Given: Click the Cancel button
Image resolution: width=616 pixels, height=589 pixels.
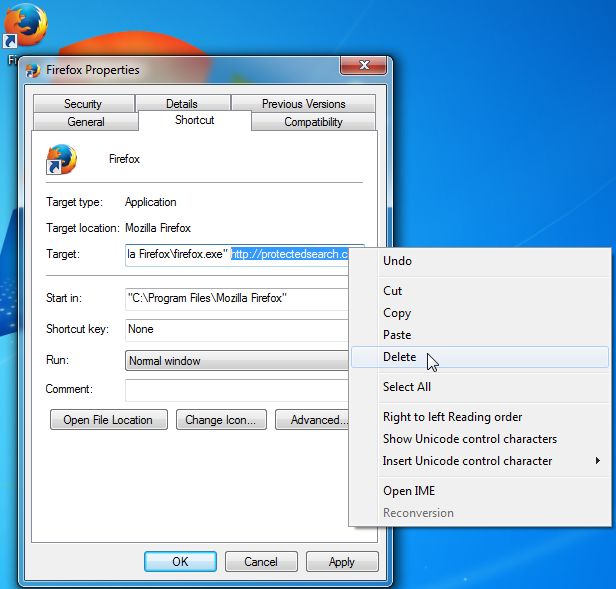Looking at the screenshot, I should [261, 561].
